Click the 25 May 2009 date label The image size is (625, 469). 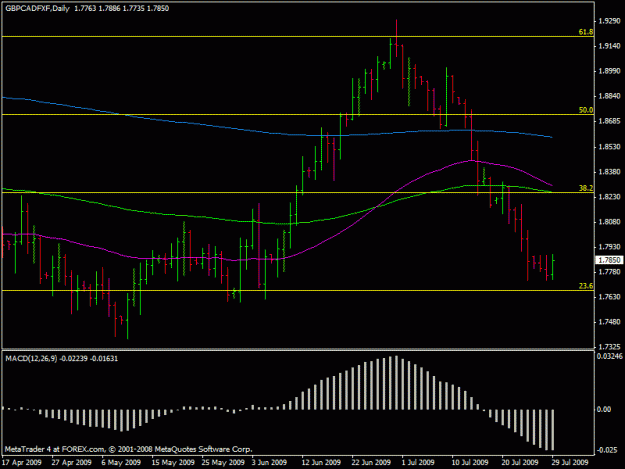tap(223, 462)
